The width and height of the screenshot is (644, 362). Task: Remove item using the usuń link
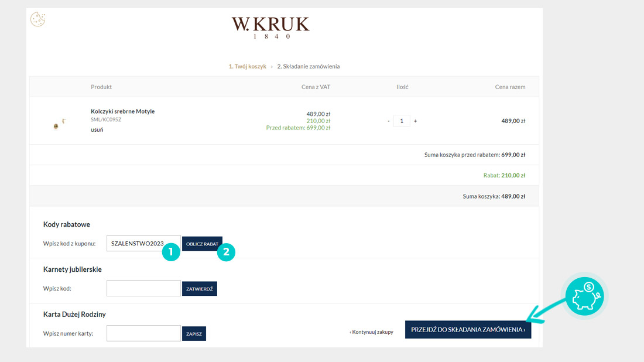[97, 130]
